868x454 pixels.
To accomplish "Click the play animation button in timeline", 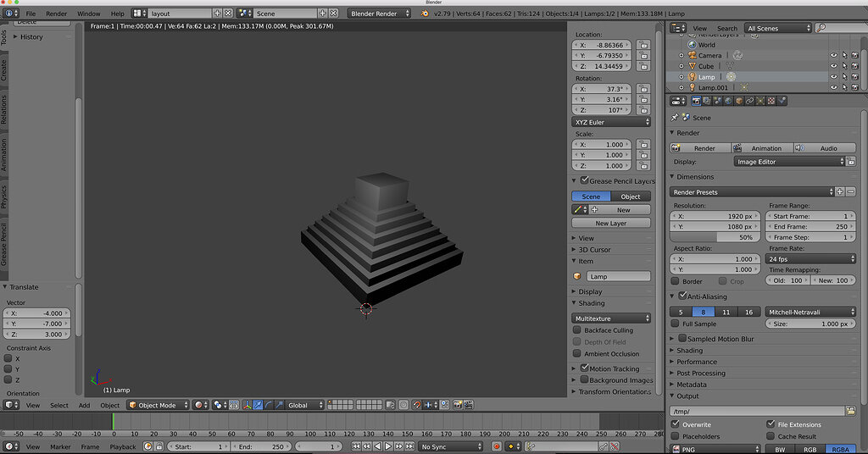I will click(387, 446).
